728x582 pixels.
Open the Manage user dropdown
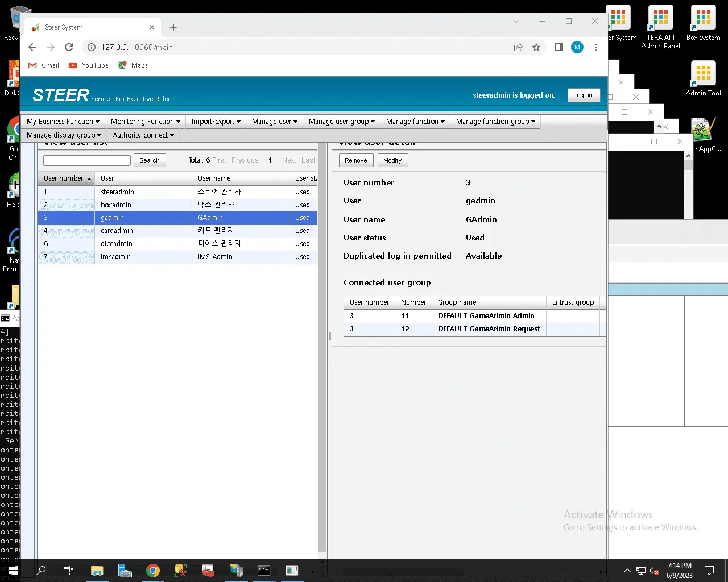point(275,122)
